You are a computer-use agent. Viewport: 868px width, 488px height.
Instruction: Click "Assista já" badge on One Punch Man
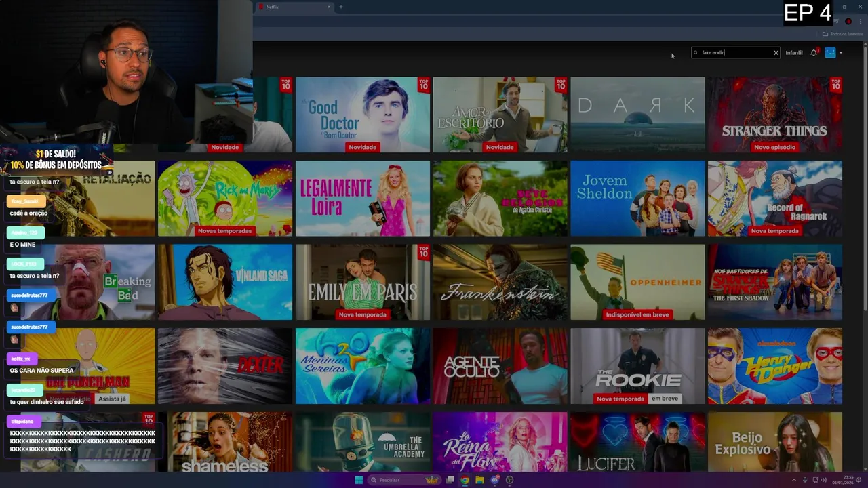point(112,399)
